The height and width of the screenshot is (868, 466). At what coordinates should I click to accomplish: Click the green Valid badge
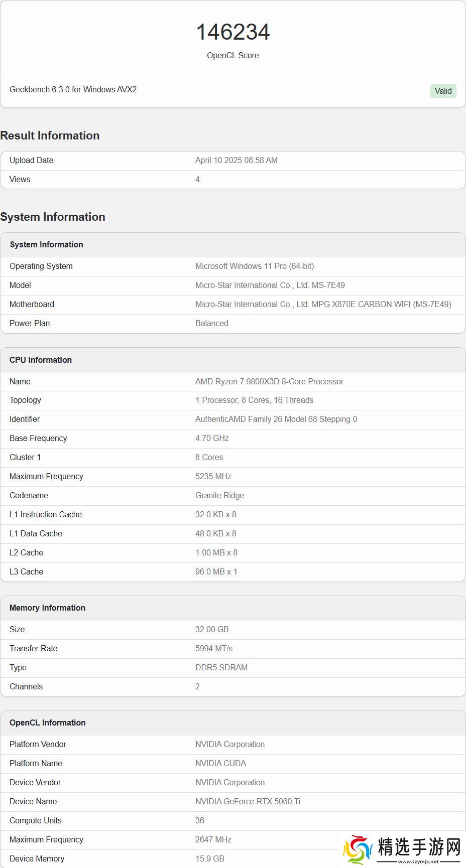pyautogui.click(x=443, y=91)
